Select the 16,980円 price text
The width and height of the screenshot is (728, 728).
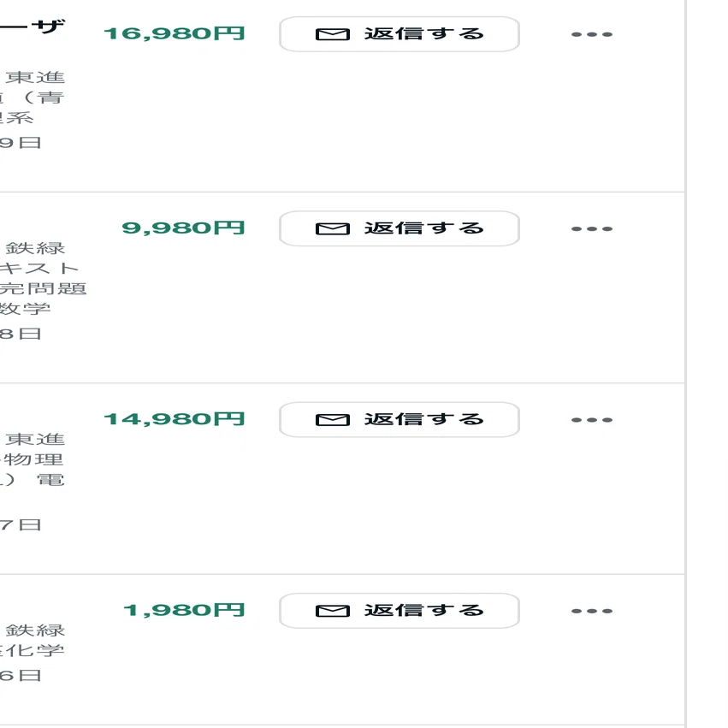(x=175, y=33)
